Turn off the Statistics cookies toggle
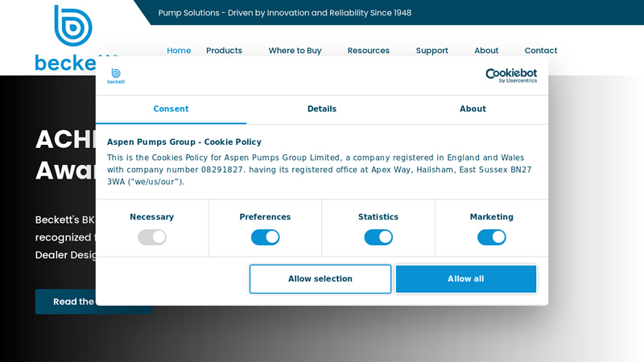The width and height of the screenshot is (644, 362). point(378,237)
